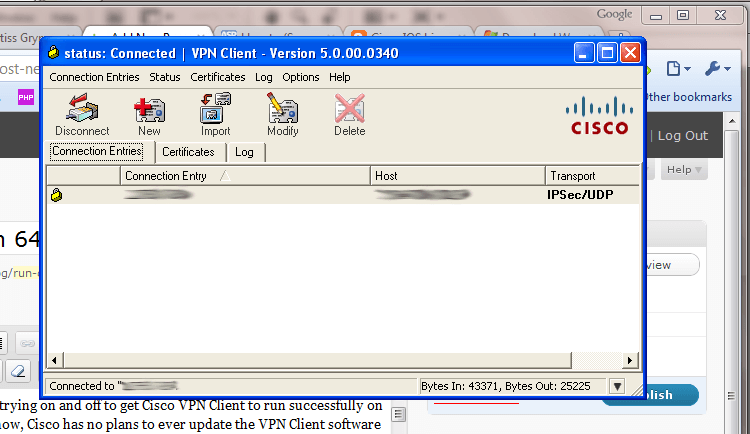This screenshot has height=434, width=750.
Task: Switch to the Connection Entries tab
Action: pos(97,151)
